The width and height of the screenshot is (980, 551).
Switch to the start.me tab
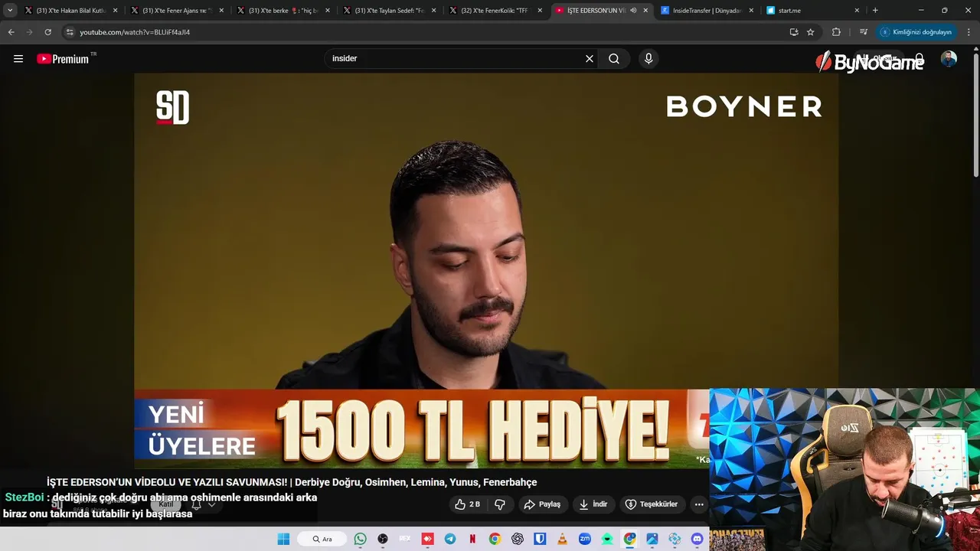pos(812,11)
